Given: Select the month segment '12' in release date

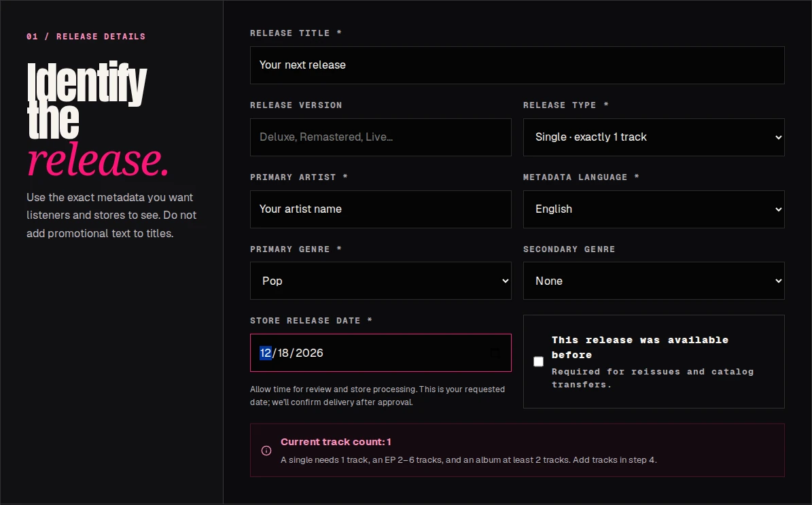Looking at the screenshot, I should point(265,353).
